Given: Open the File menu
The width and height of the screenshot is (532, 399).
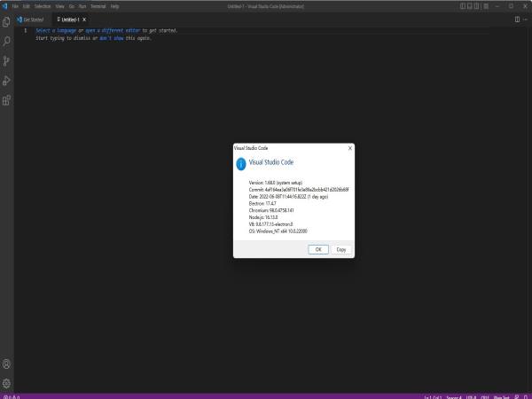Looking at the screenshot, I should 15,6.
